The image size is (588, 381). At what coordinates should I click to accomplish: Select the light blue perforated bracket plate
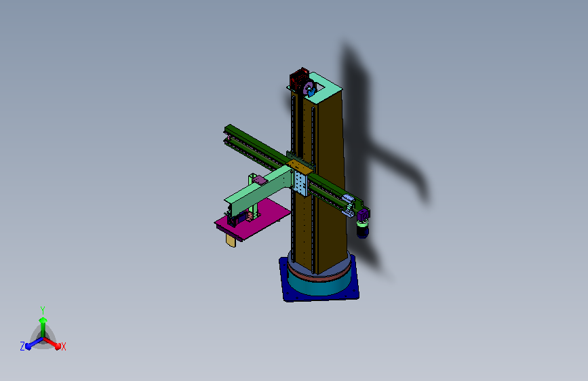300,184
